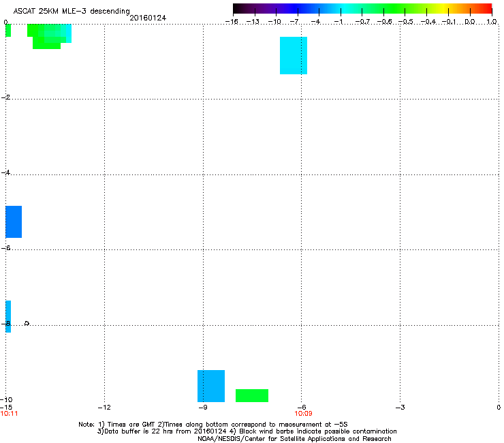Click the "-10" latitude label on left axis

click(x=6, y=399)
